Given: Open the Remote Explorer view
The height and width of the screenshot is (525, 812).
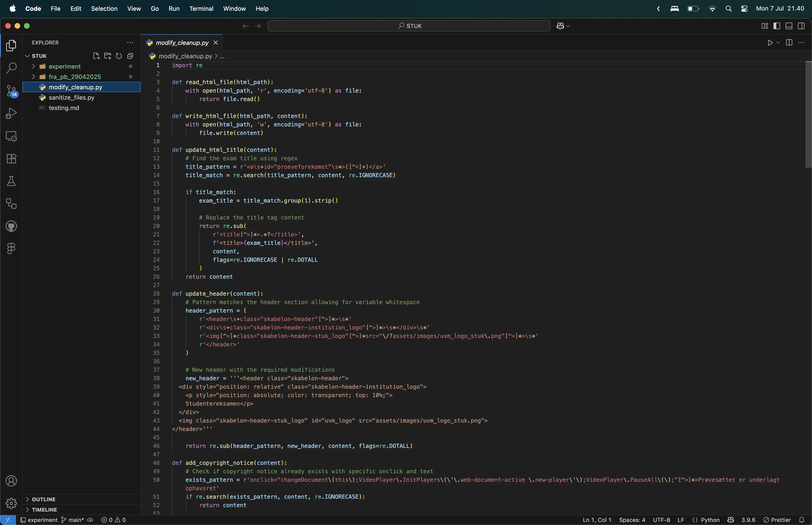Looking at the screenshot, I should pos(11,136).
